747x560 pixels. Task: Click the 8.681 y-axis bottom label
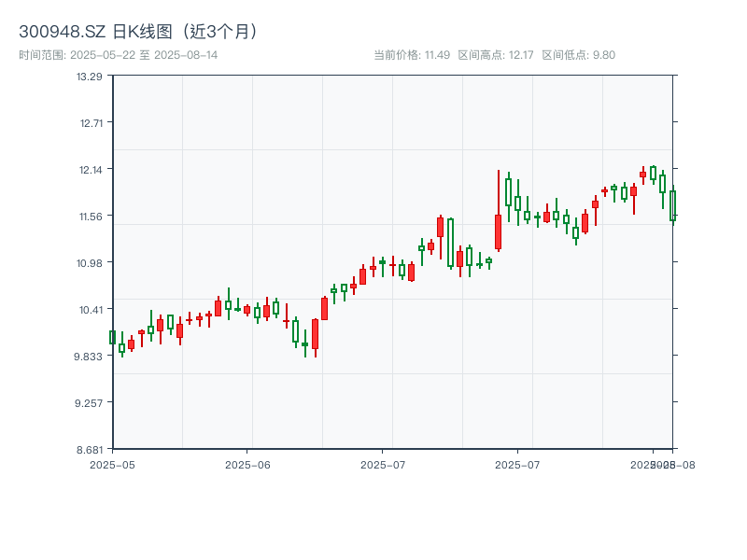(x=89, y=449)
